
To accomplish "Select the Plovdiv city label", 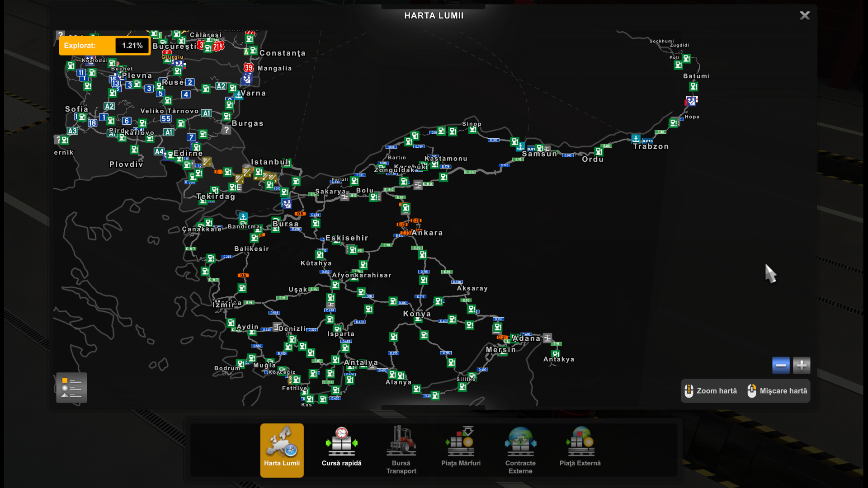I will coord(126,164).
